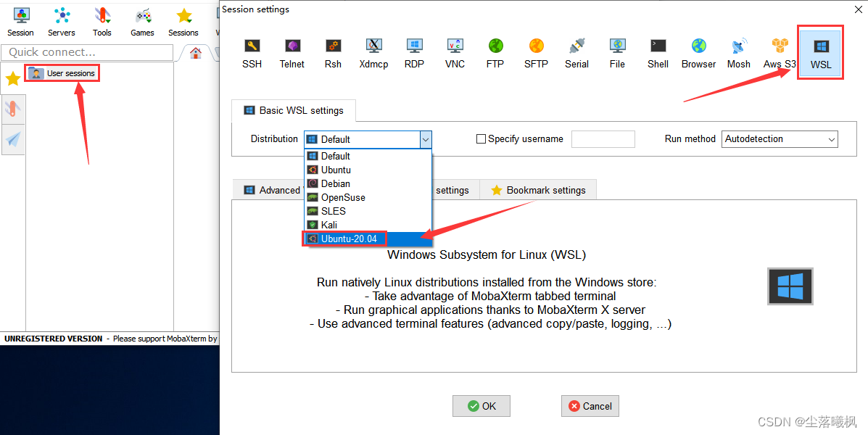868x435 pixels.
Task: Switch to Basic WSL settings tab
Action: 294,111
